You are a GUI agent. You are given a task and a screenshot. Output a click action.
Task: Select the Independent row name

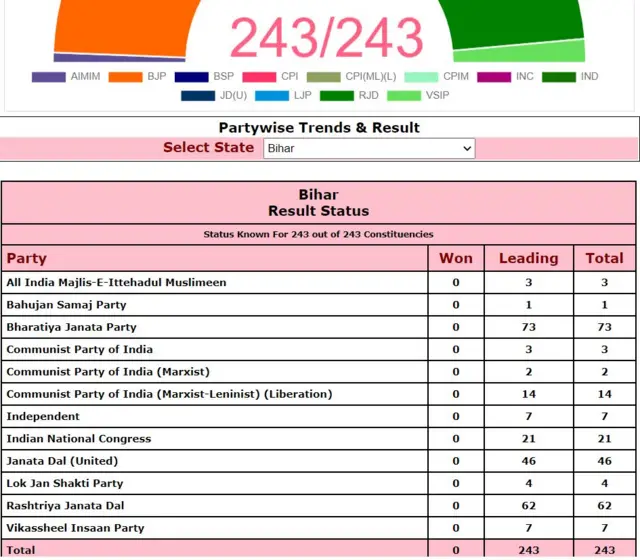[x=43, y=416]
